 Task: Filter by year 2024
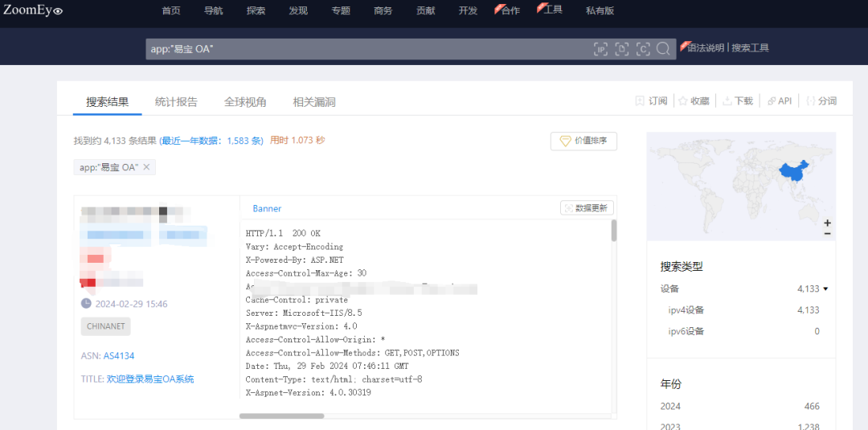[740, 406]
